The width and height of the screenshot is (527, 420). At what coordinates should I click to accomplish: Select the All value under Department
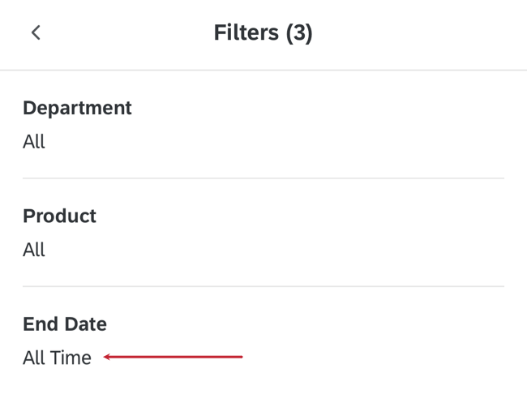[x=34, y=142]
